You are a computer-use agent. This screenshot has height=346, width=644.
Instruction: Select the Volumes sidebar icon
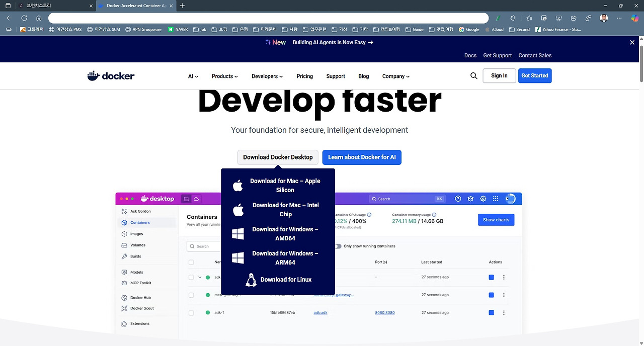124,245
